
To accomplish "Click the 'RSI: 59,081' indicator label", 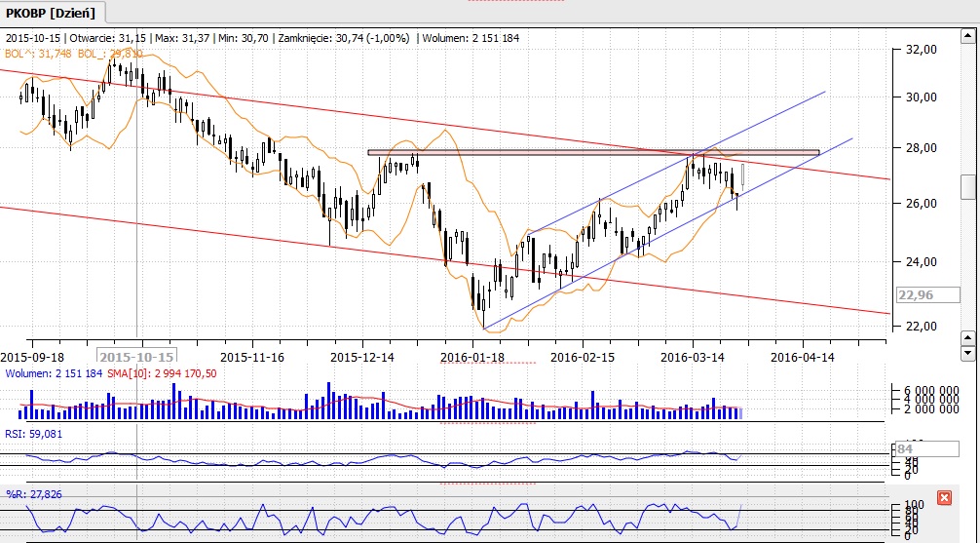I will click(x=34, y=434).
